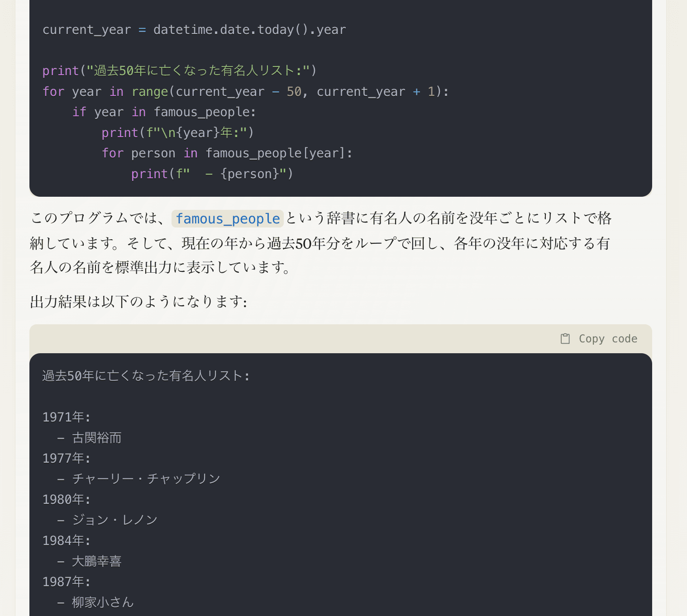Viewport: 687px width, 616px height.
Task: Click the paragraph starting このプログラムでは
Action: tap(320, 243)
